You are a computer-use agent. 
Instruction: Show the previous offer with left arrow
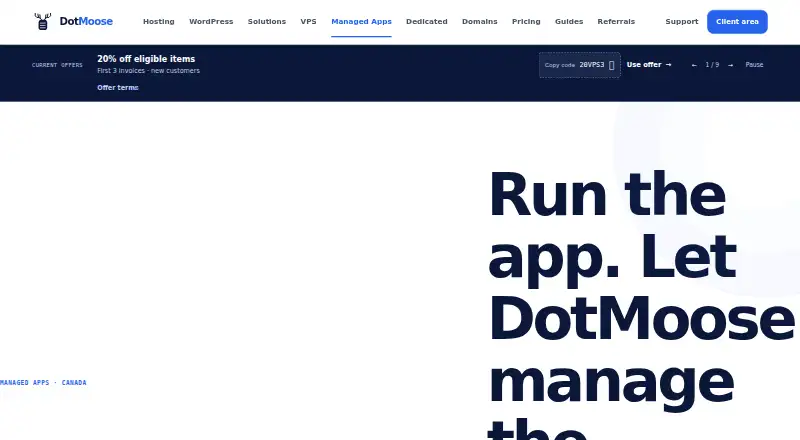point(694,65)
